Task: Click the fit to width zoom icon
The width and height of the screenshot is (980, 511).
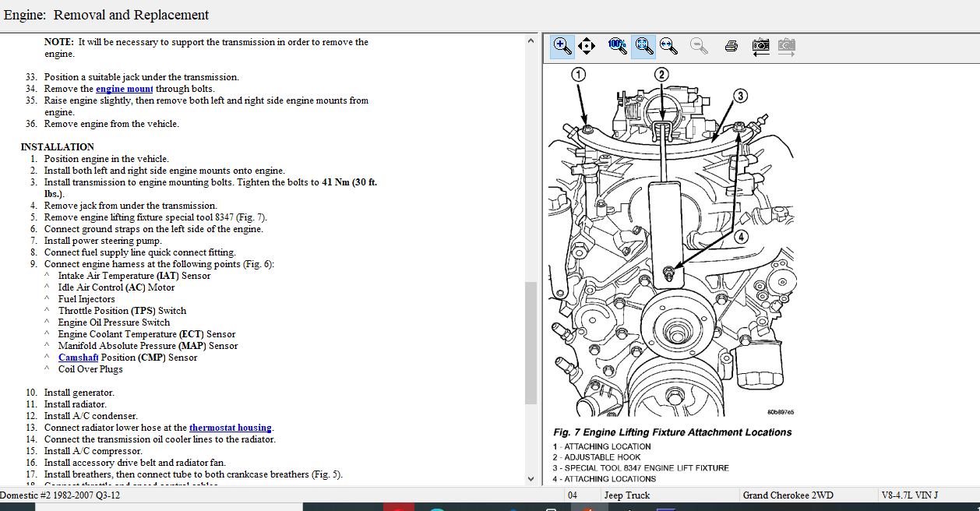Action: (x=668, y=46)
